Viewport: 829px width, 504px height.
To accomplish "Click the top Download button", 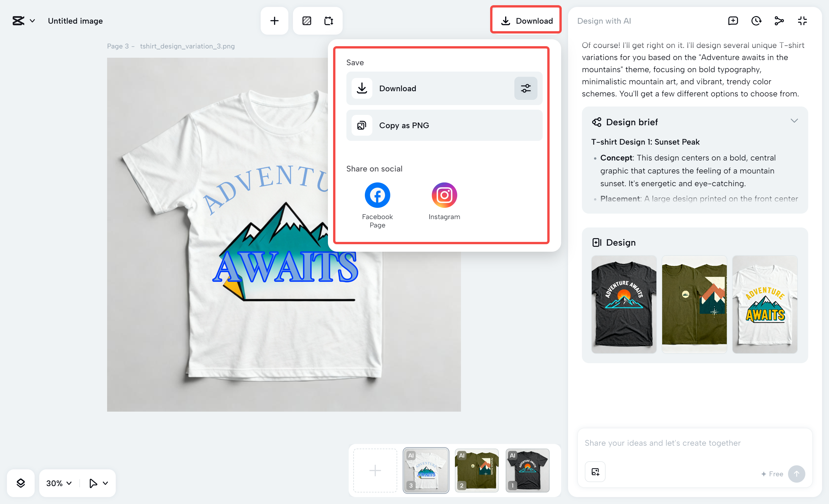I will pos(526,21).
